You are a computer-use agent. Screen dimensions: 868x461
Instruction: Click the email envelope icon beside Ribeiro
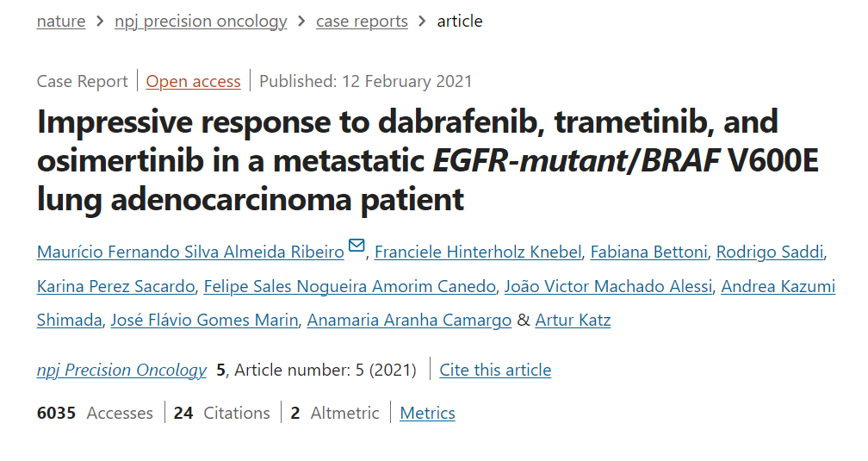357,245
